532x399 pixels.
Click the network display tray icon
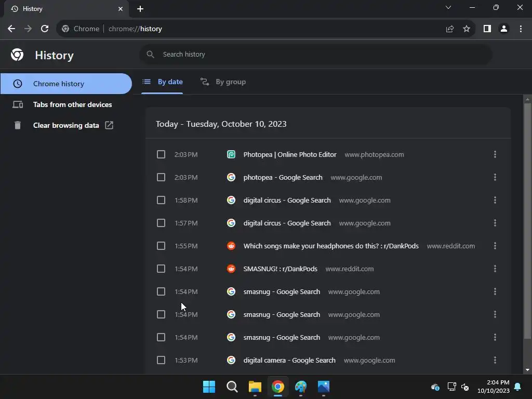click(x=451, y=387)
